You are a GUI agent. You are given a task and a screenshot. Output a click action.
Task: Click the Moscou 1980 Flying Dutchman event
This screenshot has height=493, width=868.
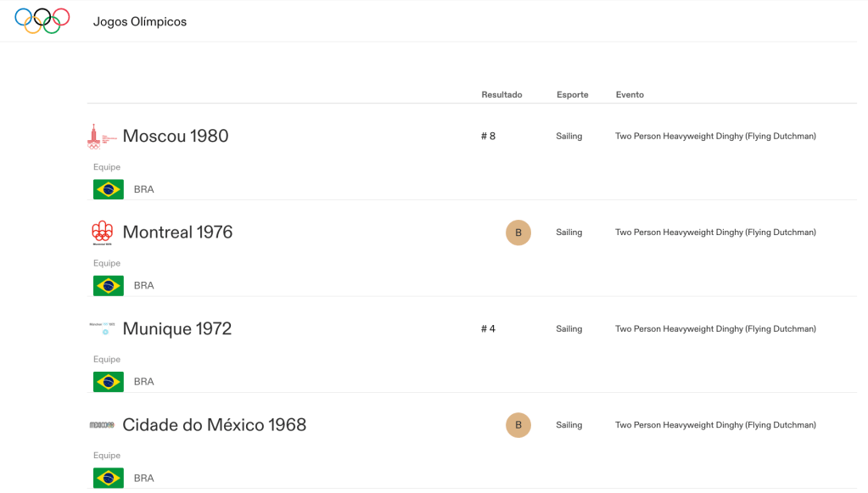(x=715, y=136)
